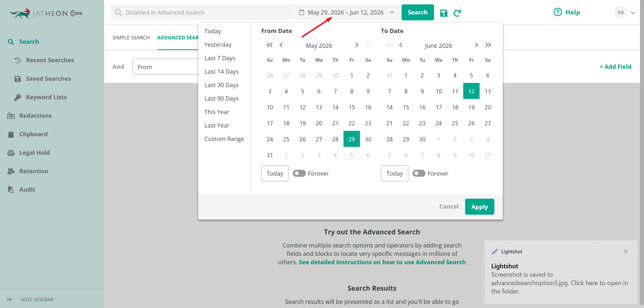Open the From field dropdown
The width and height of the screenshot is (644, 308).
click(x=165, y=67)
